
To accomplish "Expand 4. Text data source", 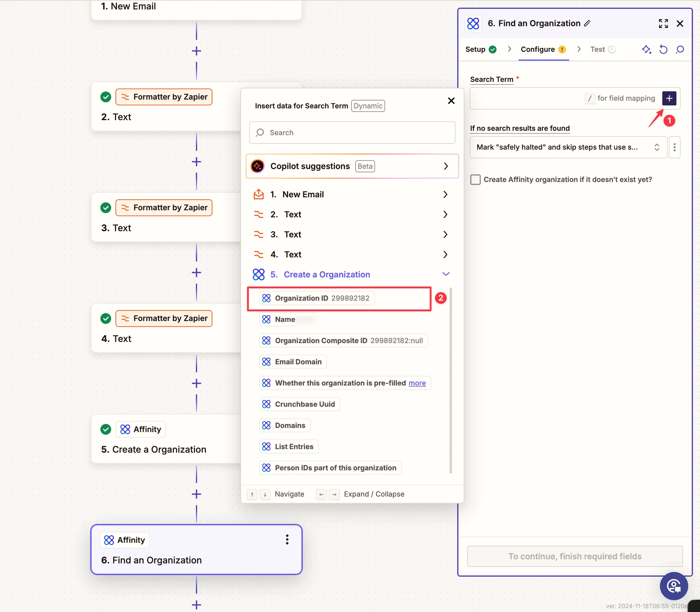I will click(352, 254).
